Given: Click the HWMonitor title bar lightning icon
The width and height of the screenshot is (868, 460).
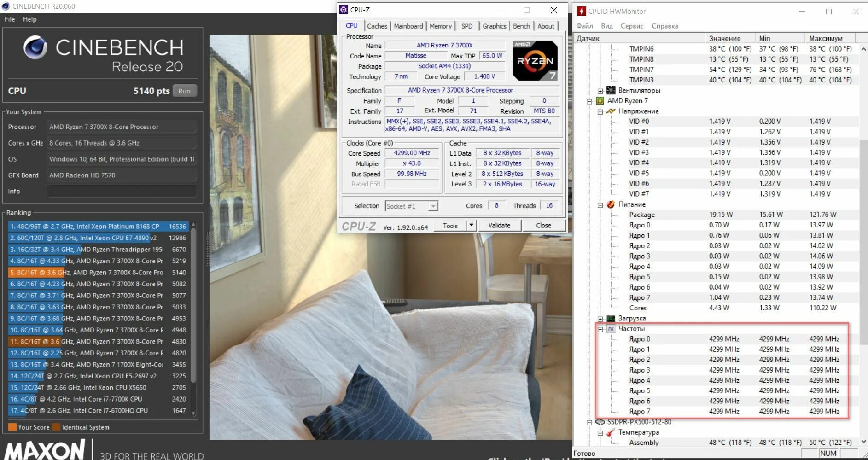Looking at the screenshot, I should tap(582, 11).
